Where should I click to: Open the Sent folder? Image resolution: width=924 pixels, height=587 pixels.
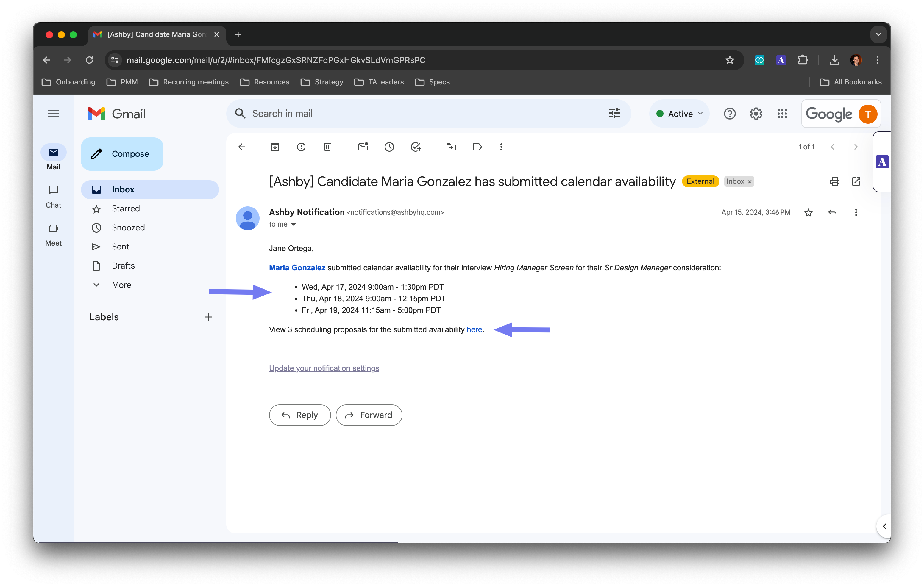point(120,247)
